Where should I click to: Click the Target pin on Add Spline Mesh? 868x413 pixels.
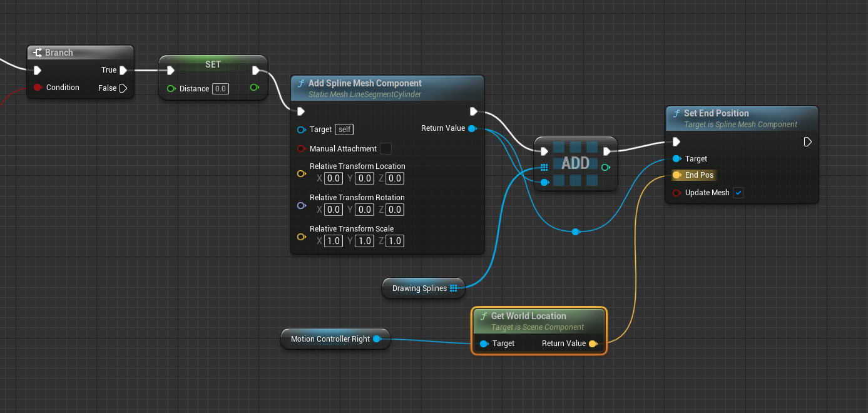coord(302,130)
